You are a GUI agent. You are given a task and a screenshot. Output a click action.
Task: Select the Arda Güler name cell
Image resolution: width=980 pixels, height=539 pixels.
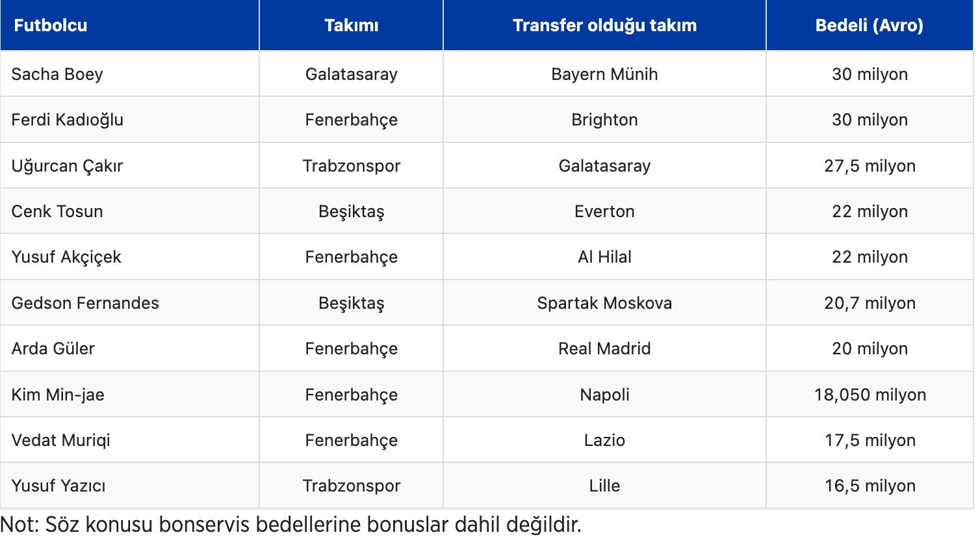53,348
